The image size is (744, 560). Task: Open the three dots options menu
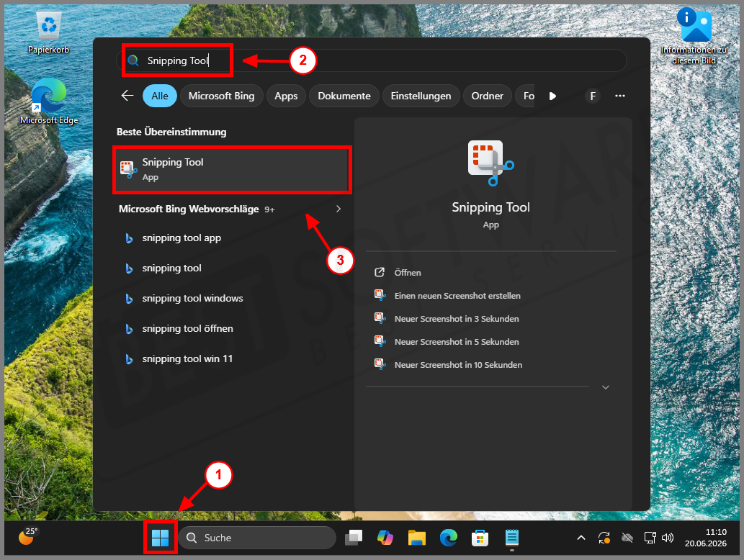[x=619, y=96]
